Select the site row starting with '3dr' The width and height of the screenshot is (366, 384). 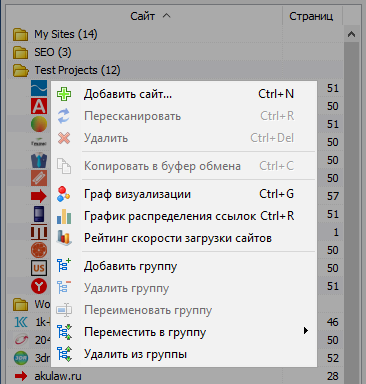[42, 358]
